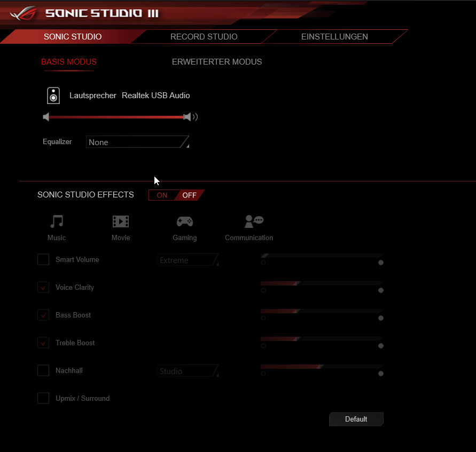Click the Bass Boost level slider
Image resolution: width=476 pixels, height=452 pixels.
322,311
